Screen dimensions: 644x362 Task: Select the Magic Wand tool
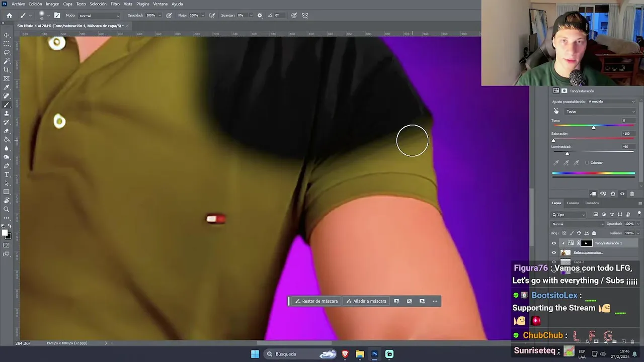pos(7,61)
